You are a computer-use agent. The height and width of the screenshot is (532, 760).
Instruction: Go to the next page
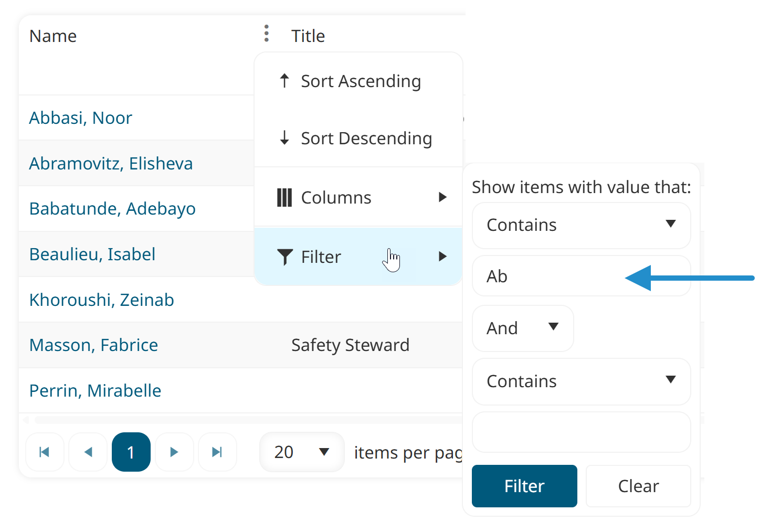[174, 452]
